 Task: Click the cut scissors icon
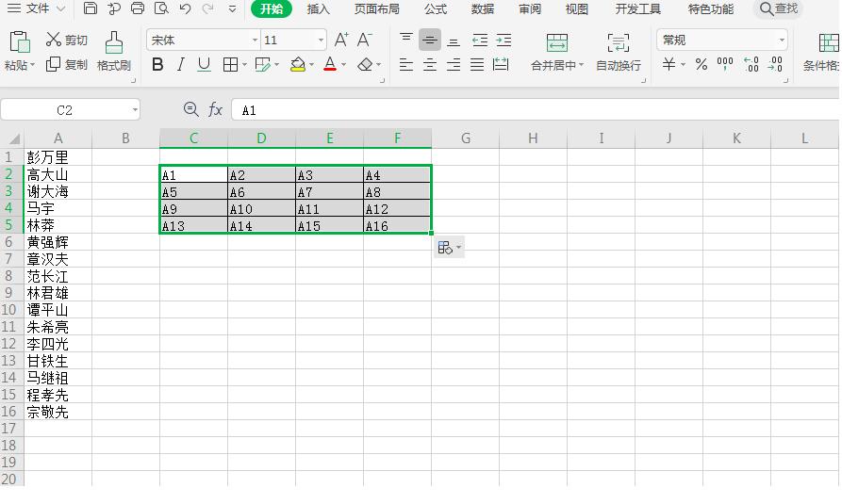pos(53,40)
